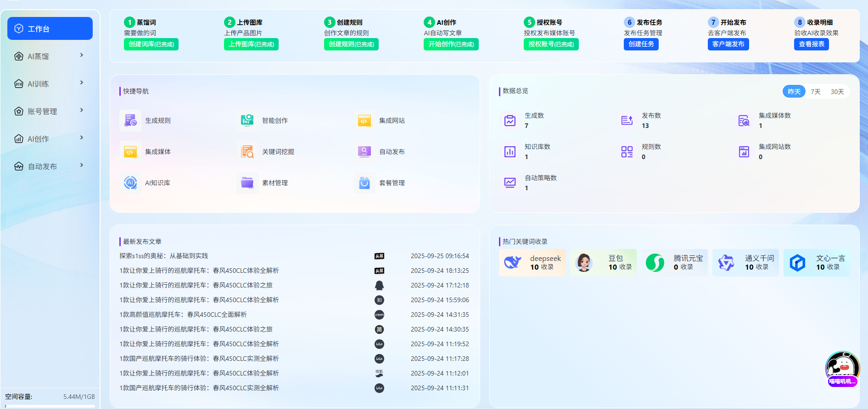Click the 查看报表 button
The width and height of the screenshot is (868, 409).
pyautogui.click(x=811, y=44)
